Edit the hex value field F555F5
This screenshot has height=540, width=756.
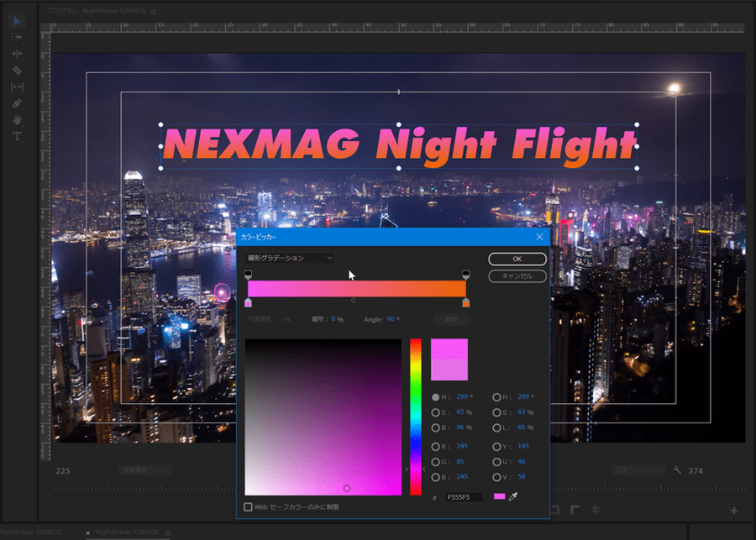pos(464,497)
